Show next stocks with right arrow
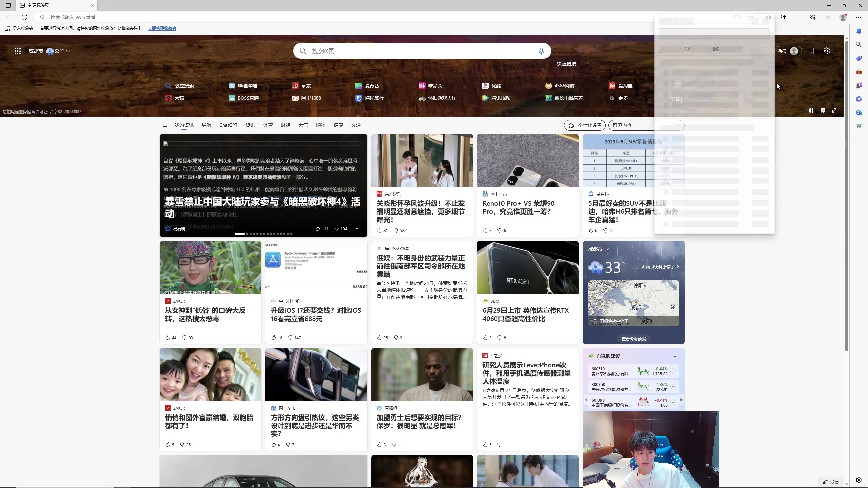Image resolution: width=868 pixels, height=488 pixels. (x=682, y=400)
